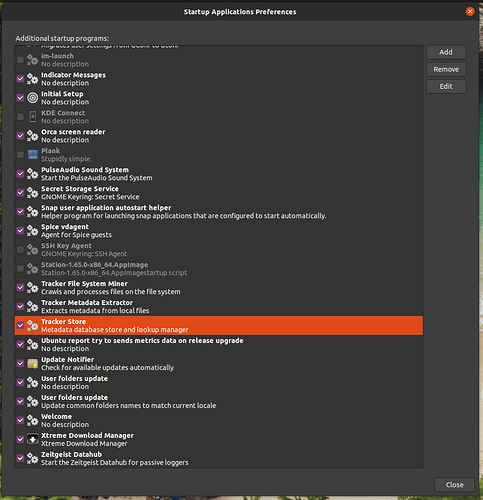The width and height of the screenshot is (483, 500).
Task: Click the Snap autostart helper gear icon
Action: [32, 212]
